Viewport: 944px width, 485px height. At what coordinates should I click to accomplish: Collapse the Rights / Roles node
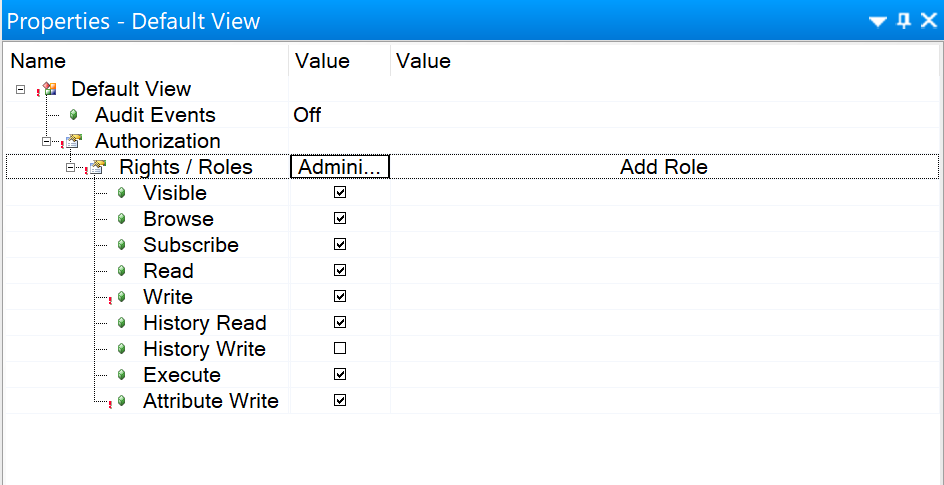(x=70, y=167)
